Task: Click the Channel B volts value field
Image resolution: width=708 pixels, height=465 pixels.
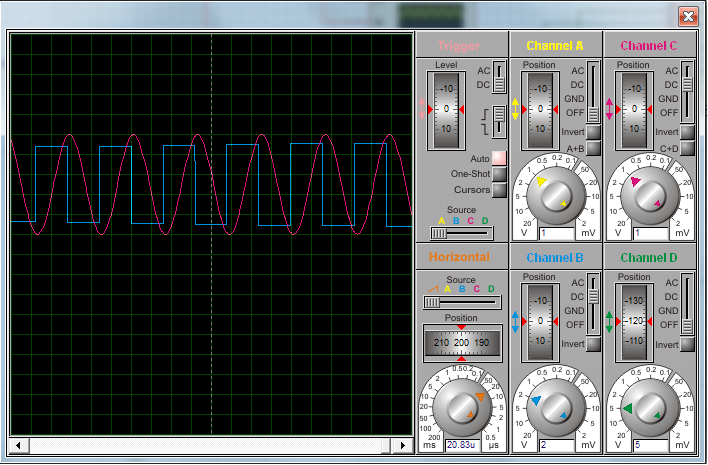Action: (554, 445)
